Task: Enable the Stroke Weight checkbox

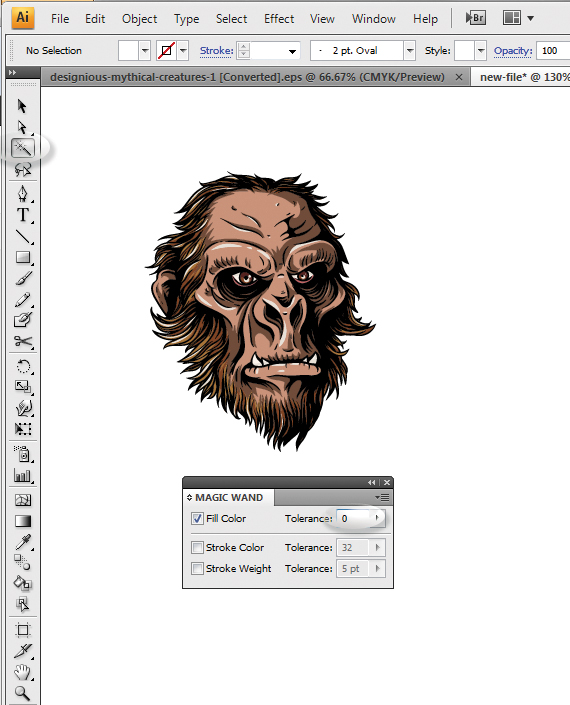Action: pyautogui.click(x=197, y=568)
